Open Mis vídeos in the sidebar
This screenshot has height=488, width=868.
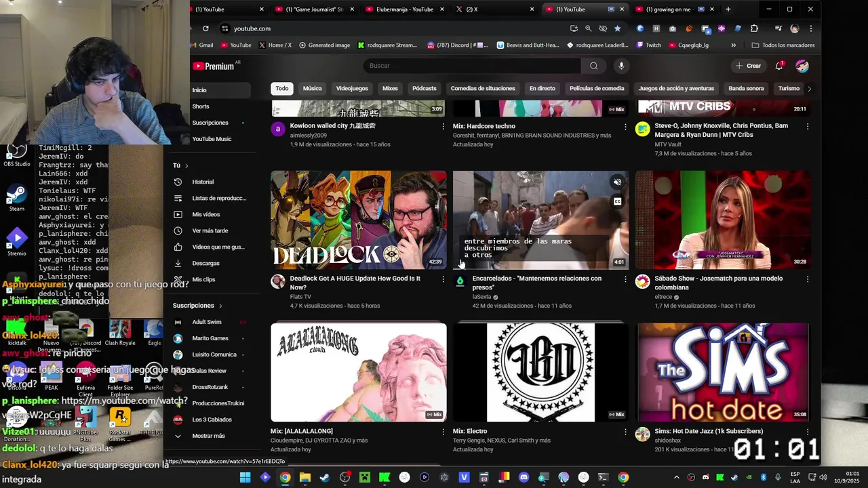(210, 214)
